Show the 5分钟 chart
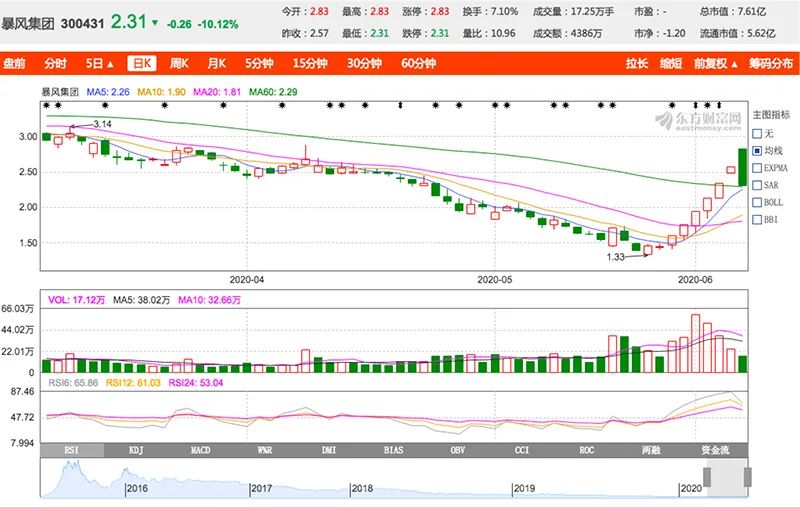 pos(259,63)
